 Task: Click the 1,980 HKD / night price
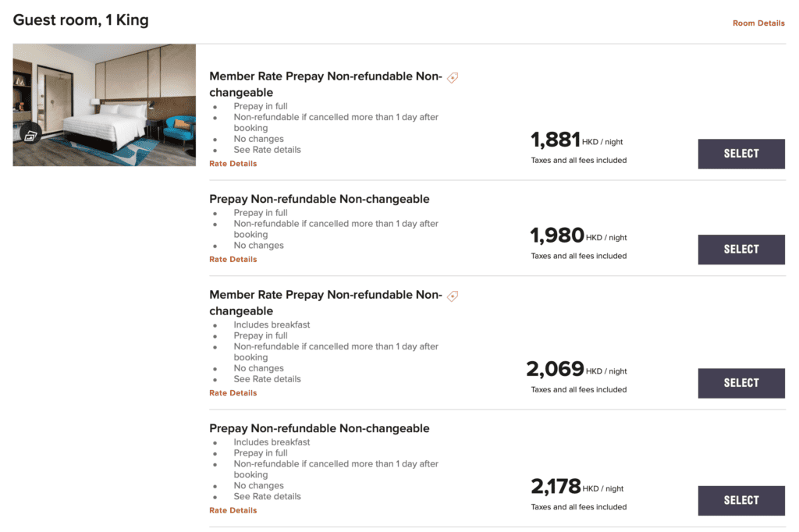pos(577,236)
